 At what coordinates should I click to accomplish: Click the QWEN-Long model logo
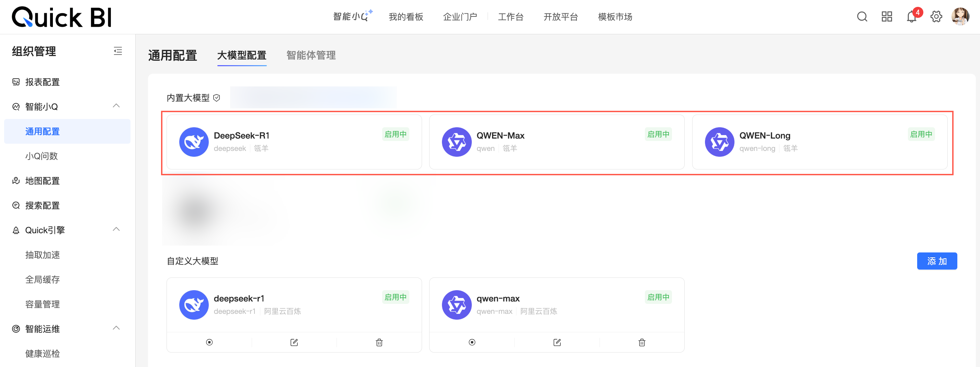[x=719, y=142]
